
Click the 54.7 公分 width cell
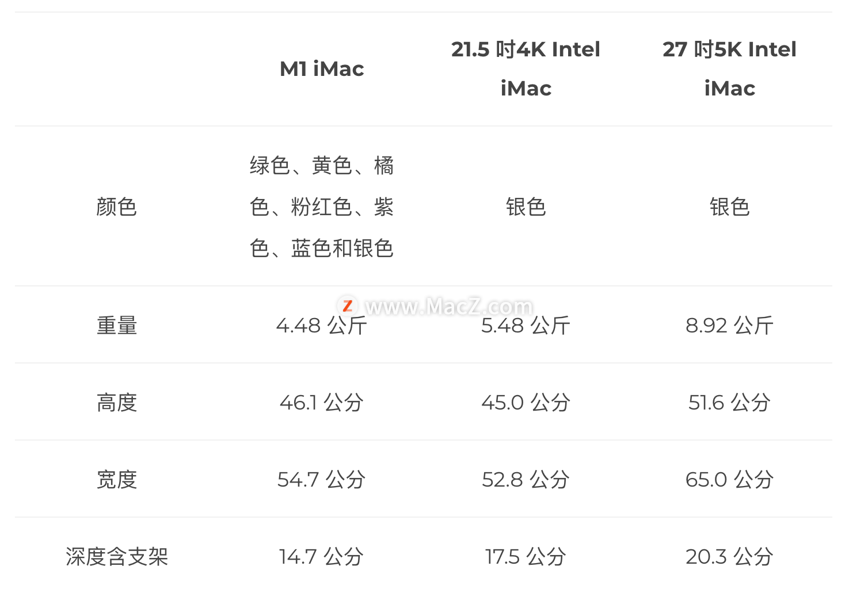click(322, 480)
